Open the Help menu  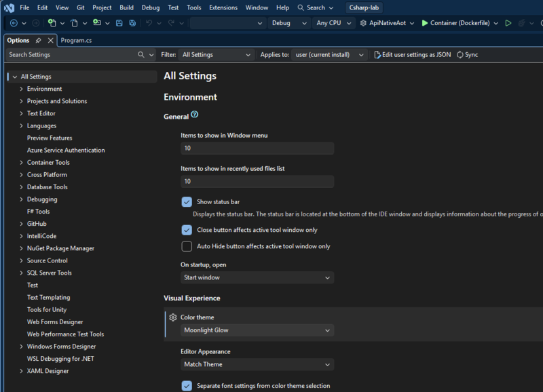282,7
